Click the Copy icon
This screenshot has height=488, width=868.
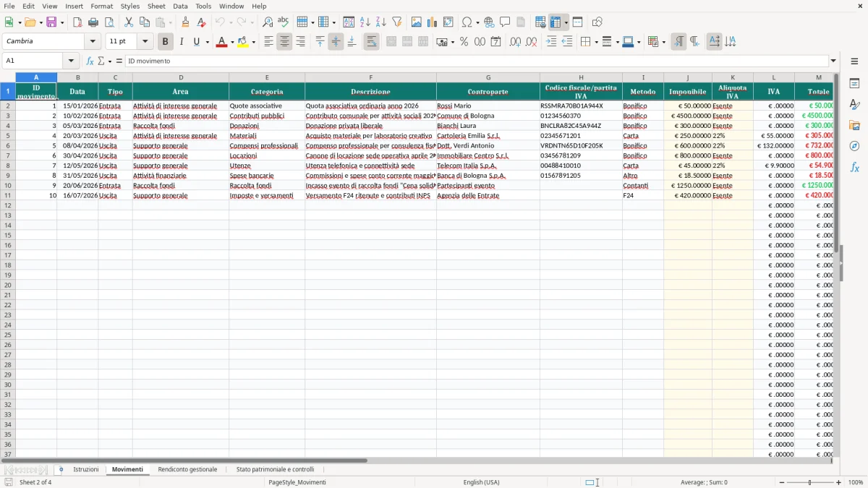(145, 22)
